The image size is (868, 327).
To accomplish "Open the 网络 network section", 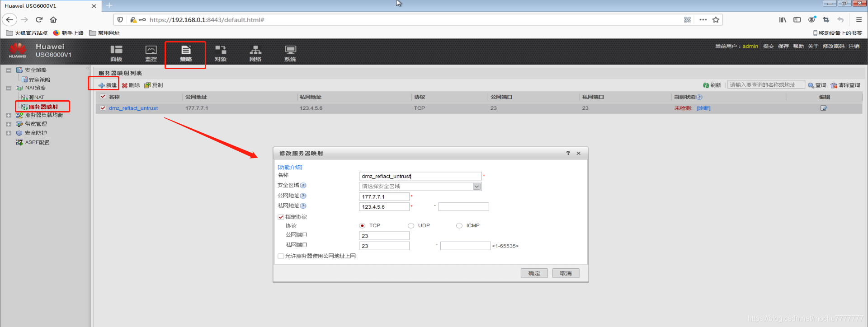I will coord(255,53).
